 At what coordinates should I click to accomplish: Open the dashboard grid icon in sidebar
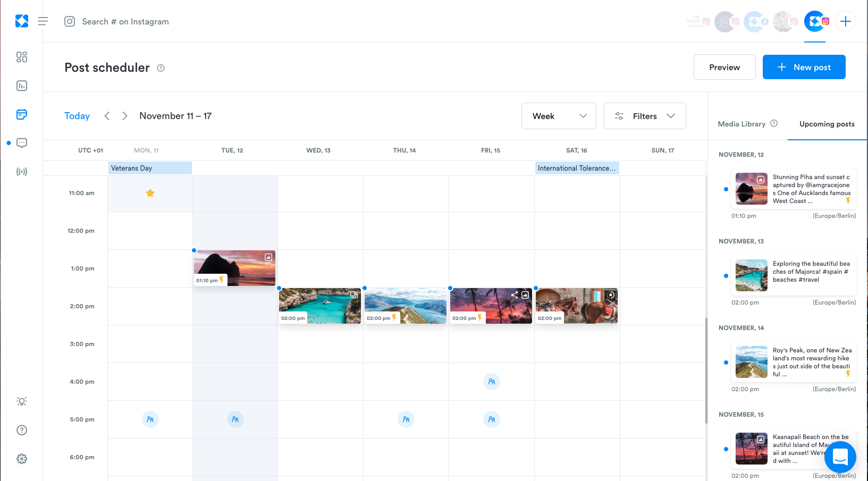[22, 57]
